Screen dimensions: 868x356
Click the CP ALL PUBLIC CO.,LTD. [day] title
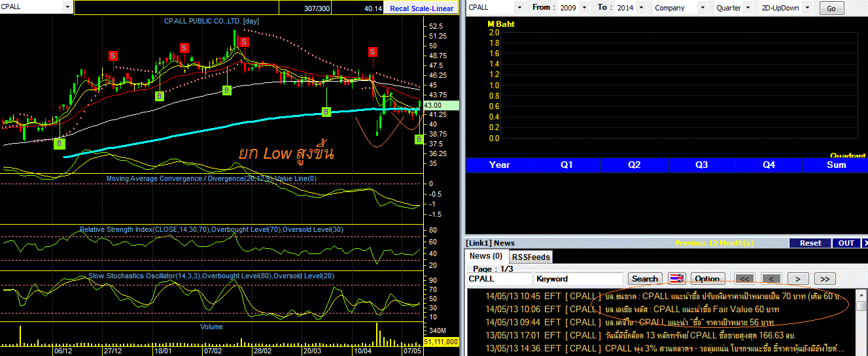[x=212, y=21]
